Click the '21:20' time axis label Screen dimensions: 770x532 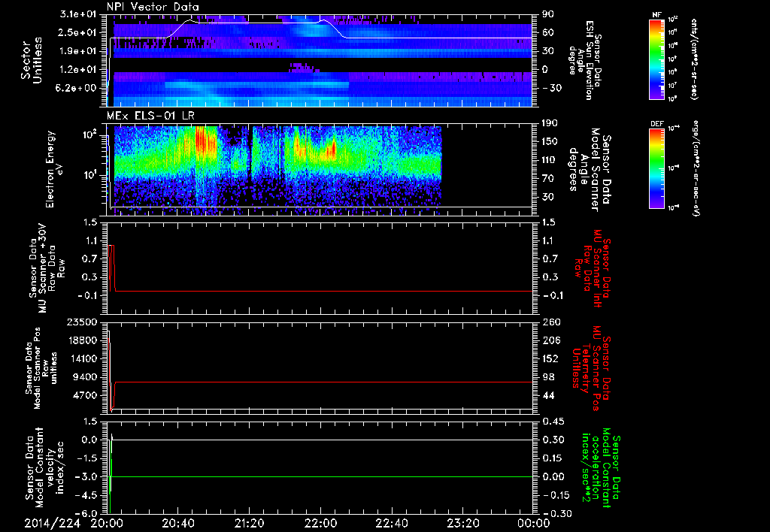tap(250, 523)
